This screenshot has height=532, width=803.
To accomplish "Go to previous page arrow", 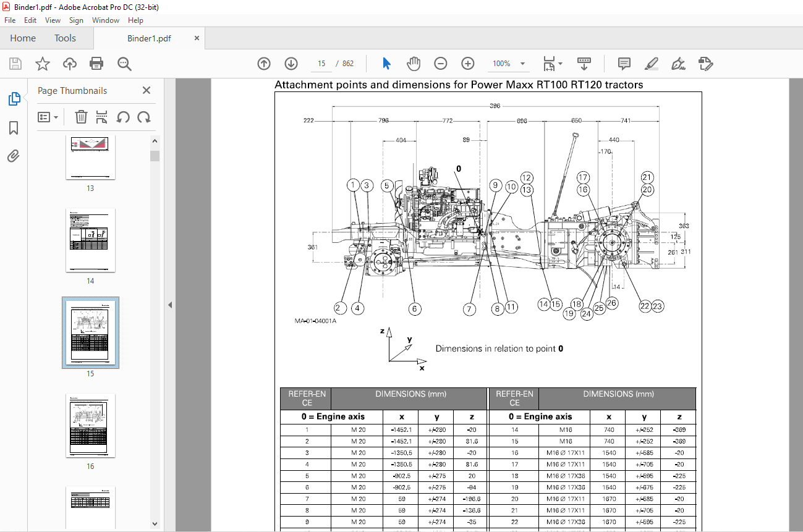I will coord(264,64).
